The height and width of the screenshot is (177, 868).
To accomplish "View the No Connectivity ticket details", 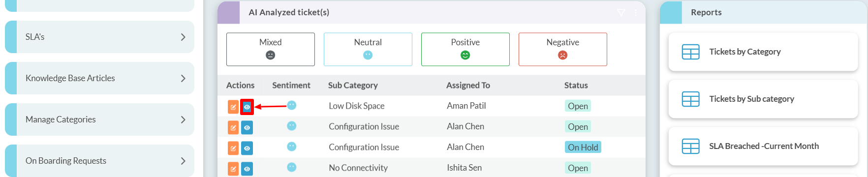I will (x=247, y=169).
